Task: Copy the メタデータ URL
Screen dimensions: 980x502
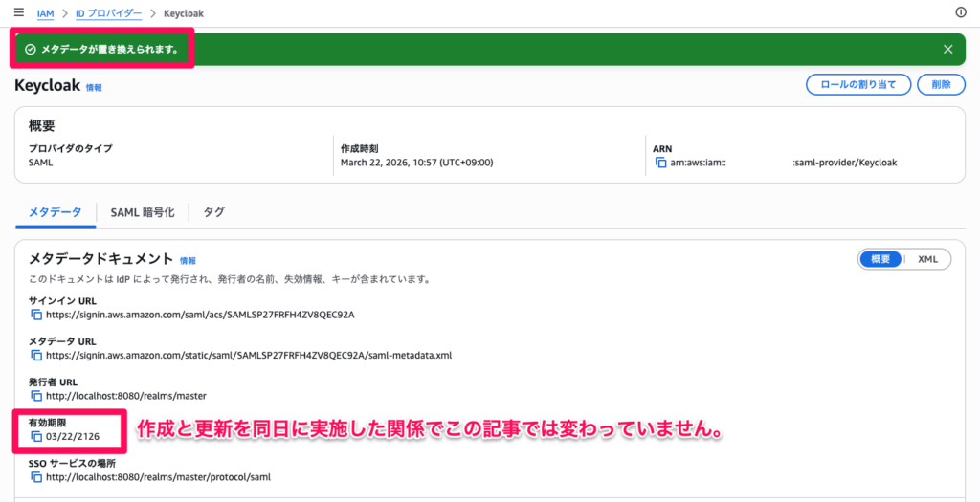Action: point(36,355)
